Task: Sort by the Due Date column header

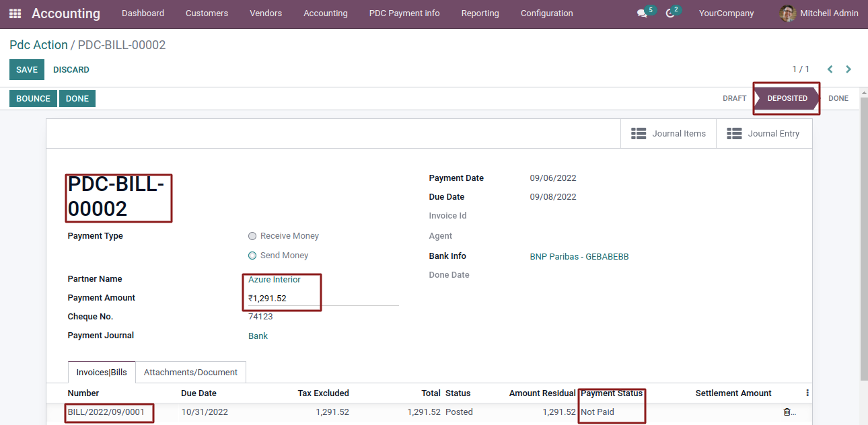Action: 198,393
